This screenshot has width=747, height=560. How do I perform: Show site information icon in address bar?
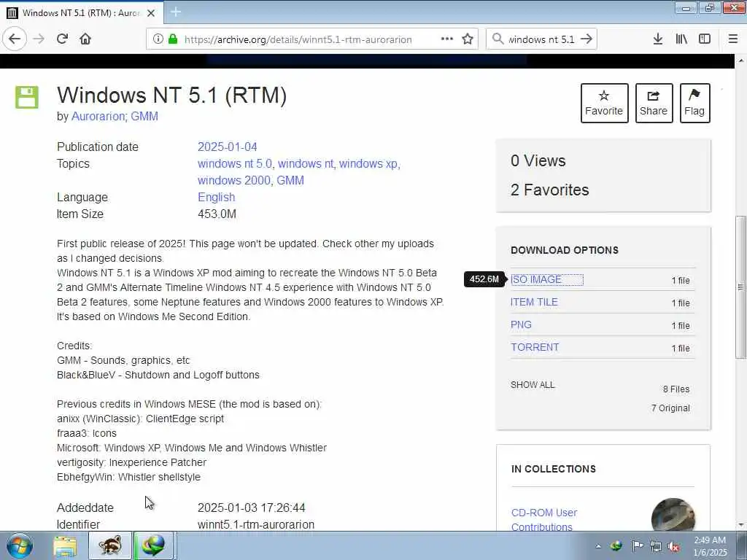pos(158,39)
